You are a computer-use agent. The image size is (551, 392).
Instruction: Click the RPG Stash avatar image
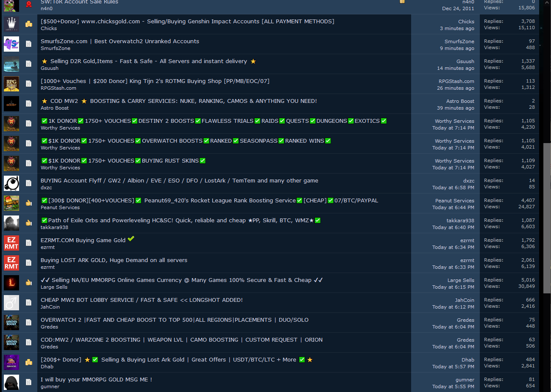(11, 84)
